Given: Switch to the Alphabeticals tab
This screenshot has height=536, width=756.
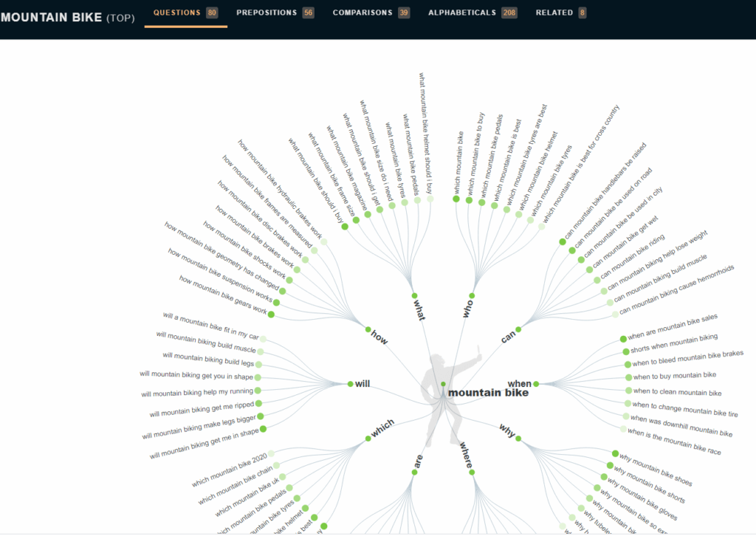Looking at the screenshot, I should point(472,13).
